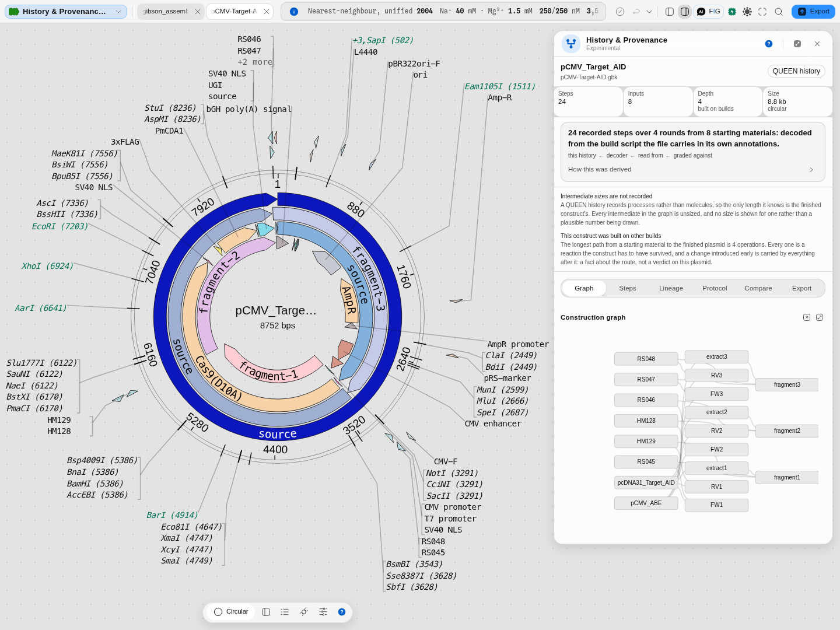Image resolution: width=840 pixels, height=630 pixels.
Task: Select the Circular view mode button
Action: (231, 612)
